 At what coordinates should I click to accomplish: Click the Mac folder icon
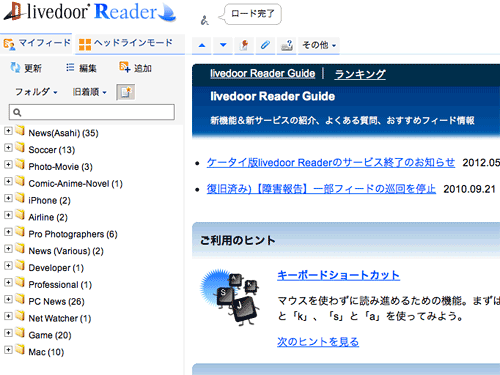click(20, 349)
